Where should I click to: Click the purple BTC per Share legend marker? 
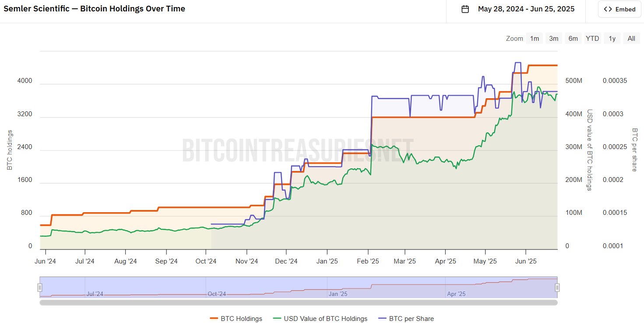[382, 319]
